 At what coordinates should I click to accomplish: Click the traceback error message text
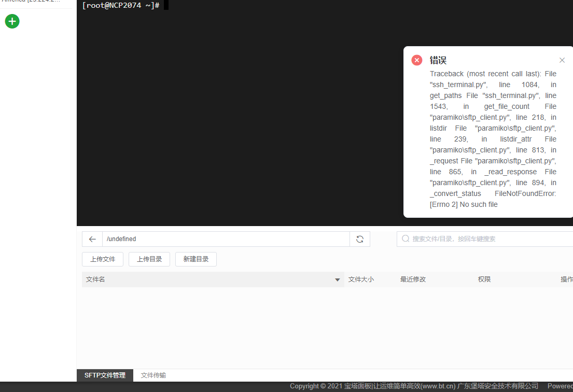tap(493, 139)
